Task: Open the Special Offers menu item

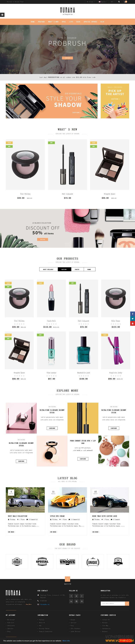Action: (x=90, y=22)
